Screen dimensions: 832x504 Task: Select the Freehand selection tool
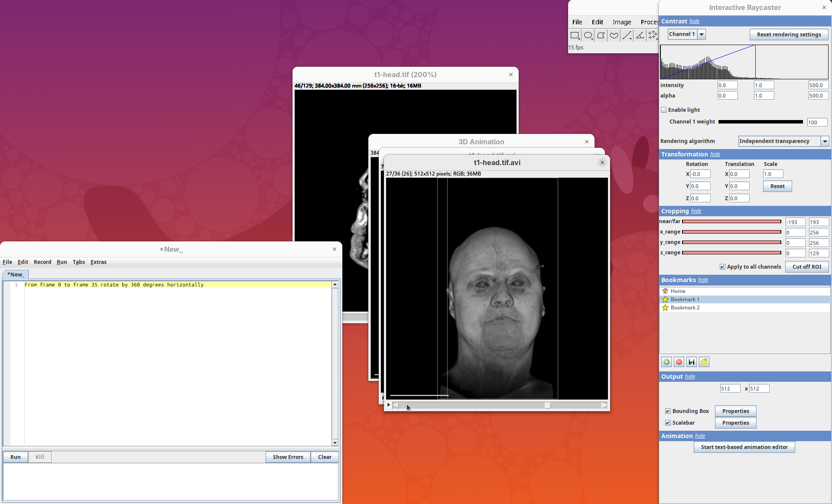(614, 36)
